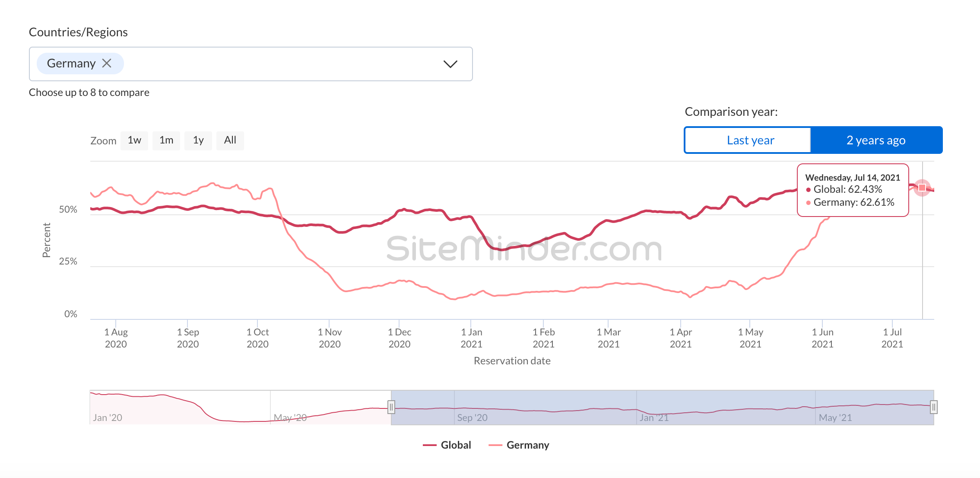Viewport: 980px width, 478px height.
Task: Set chart zoom to 1w
Action: (x=134, y=140)
